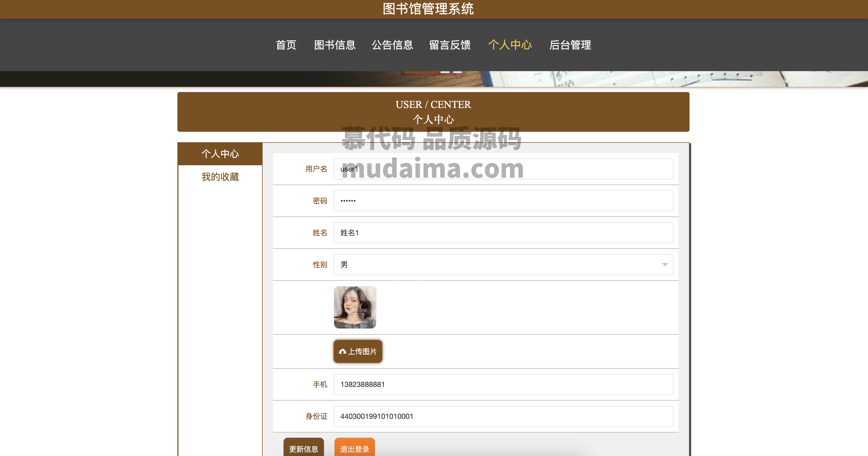Edit the 手机 phone number field

503,385
